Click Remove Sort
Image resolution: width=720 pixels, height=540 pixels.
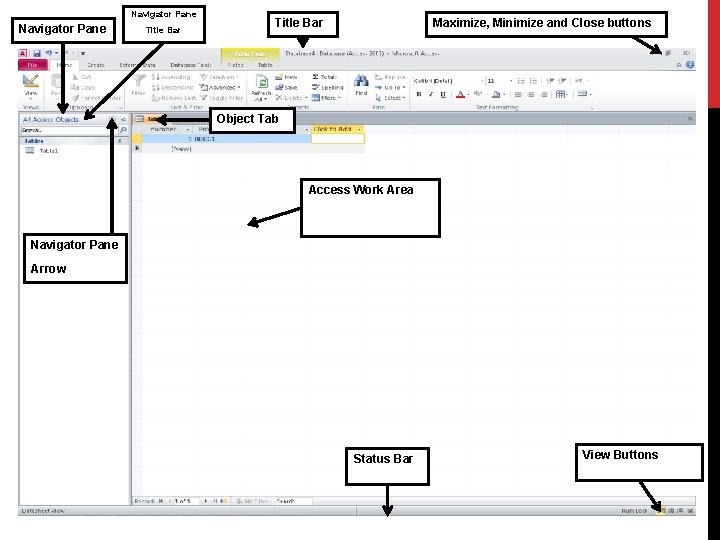tap(174, 98)
